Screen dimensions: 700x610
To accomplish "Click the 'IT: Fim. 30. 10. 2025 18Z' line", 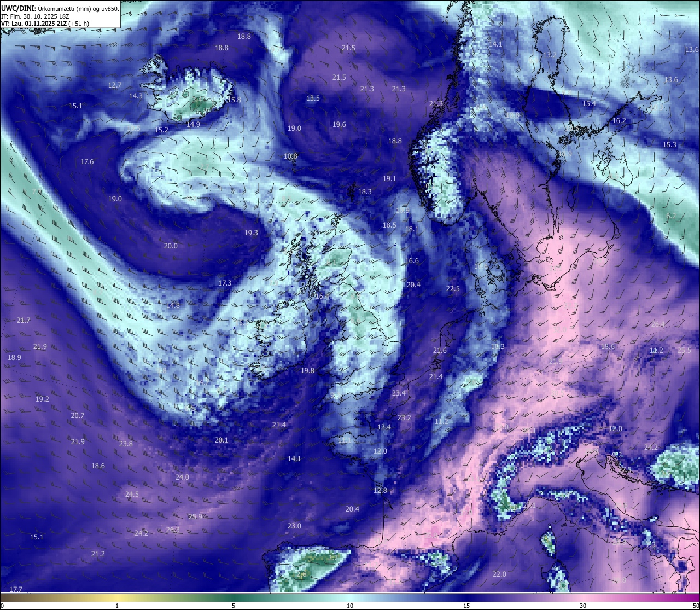I will [x=35, y=16].
